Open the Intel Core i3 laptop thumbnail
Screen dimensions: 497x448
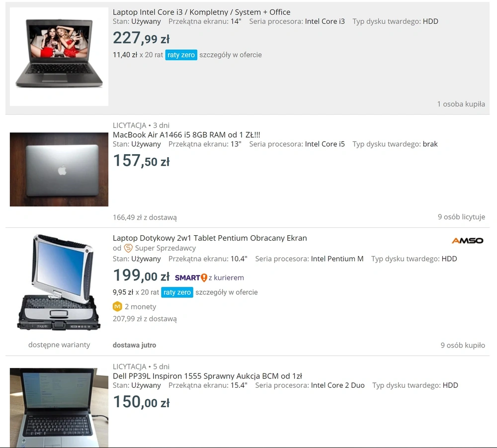tap(59, 57)
